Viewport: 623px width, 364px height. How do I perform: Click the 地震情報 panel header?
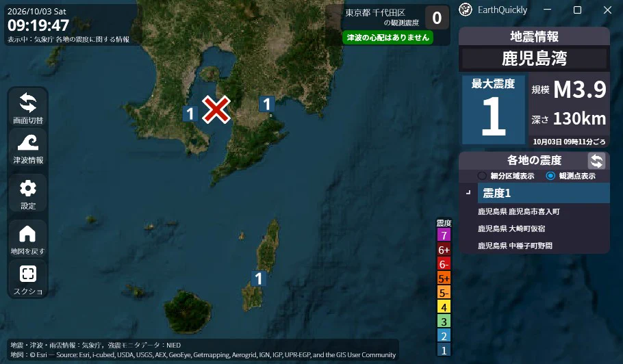tap(534, 36)
